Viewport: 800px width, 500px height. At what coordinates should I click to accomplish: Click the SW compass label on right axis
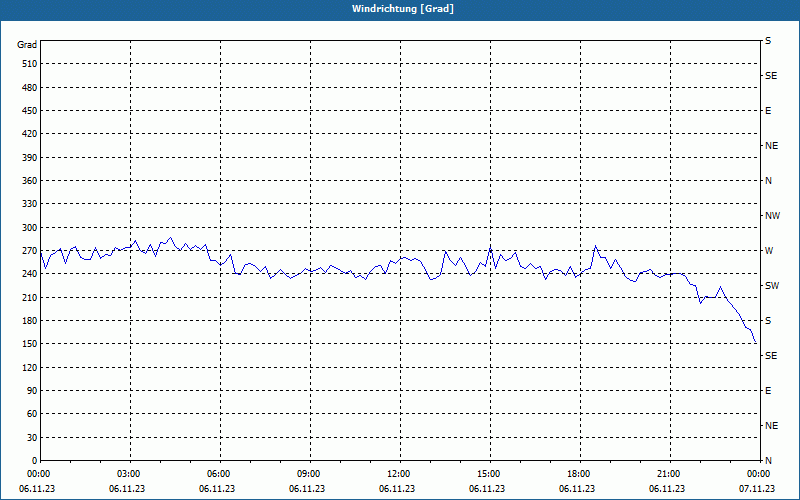[x=772, y=286]
